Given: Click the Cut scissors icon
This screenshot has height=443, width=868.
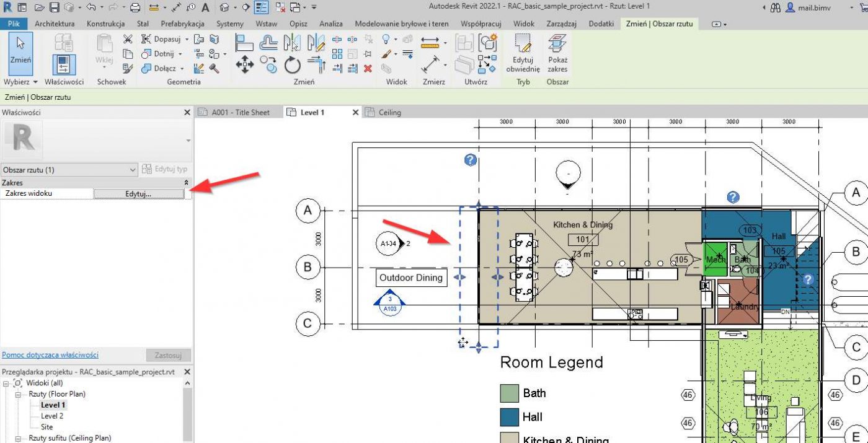Looking at the screenshot, I should (x=128, y=39).
